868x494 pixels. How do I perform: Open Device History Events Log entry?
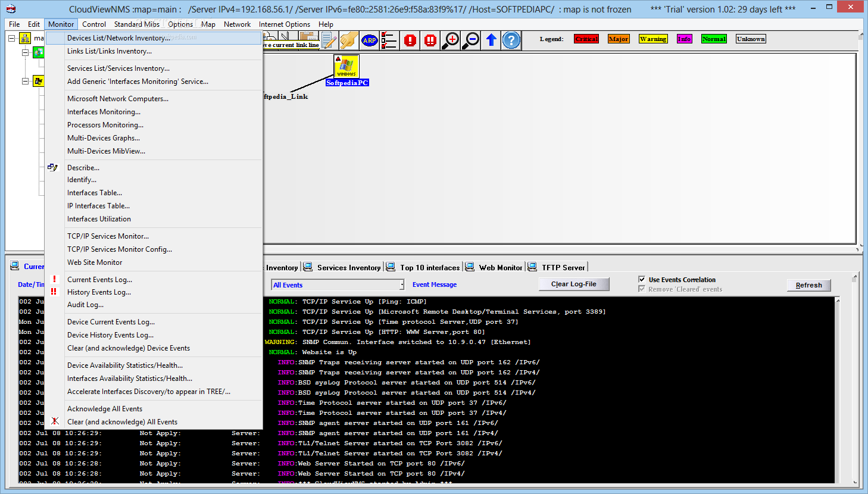tap(154, 335)
